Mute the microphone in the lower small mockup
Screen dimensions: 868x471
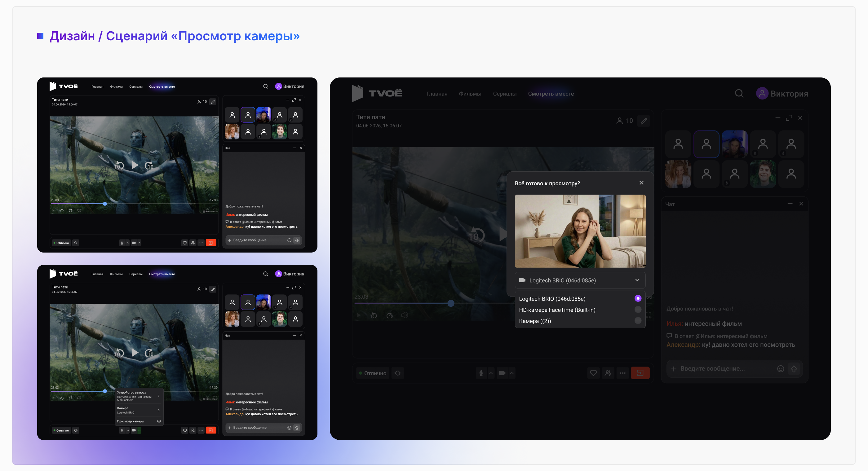point(122,430)
